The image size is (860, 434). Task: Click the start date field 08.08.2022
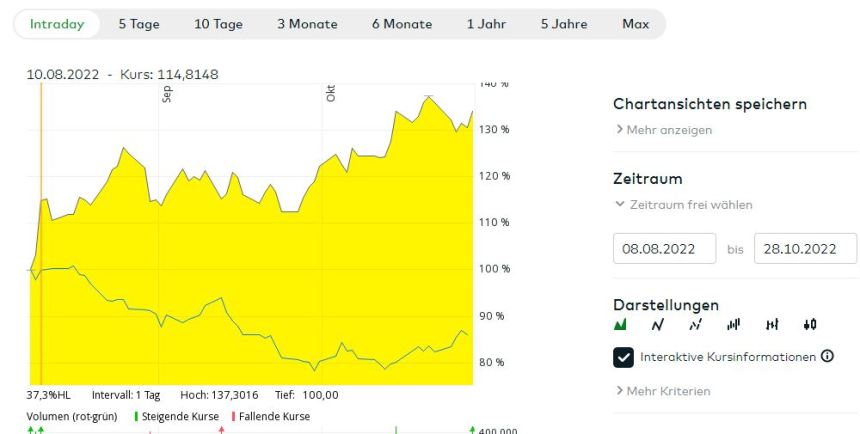click(x=665, y=248)
